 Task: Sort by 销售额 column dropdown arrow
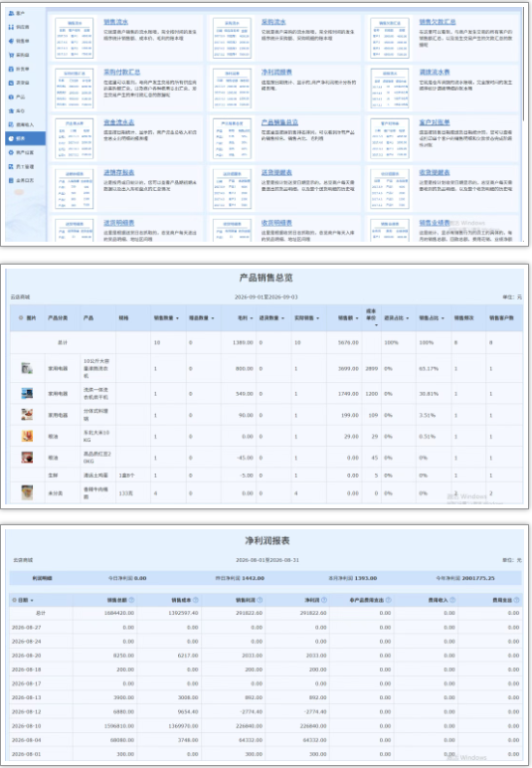[357, 318]
